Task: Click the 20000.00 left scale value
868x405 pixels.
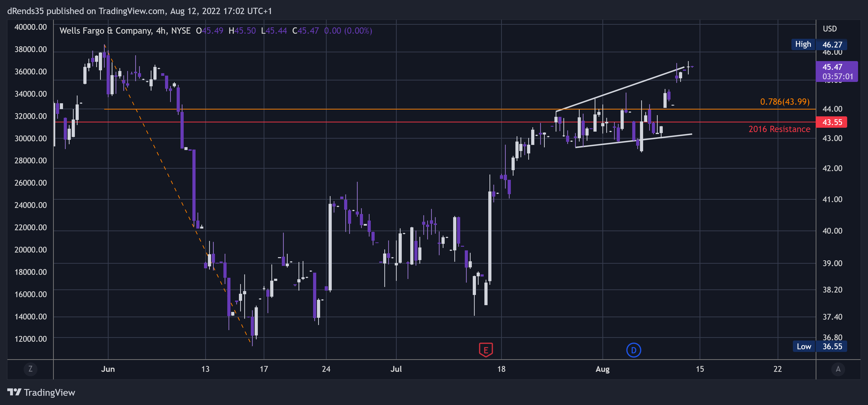Action: click(30, 250)
